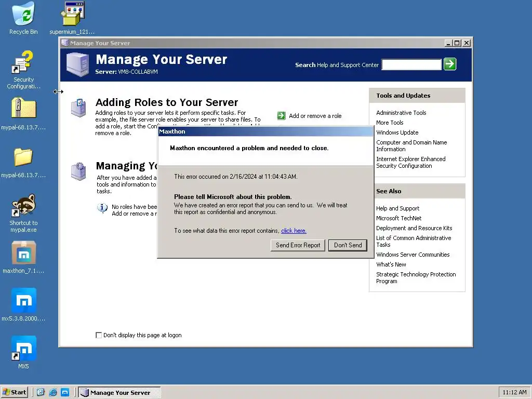
Task: Select the maxthon_7.1 package icon
Action: click(23, 253)
